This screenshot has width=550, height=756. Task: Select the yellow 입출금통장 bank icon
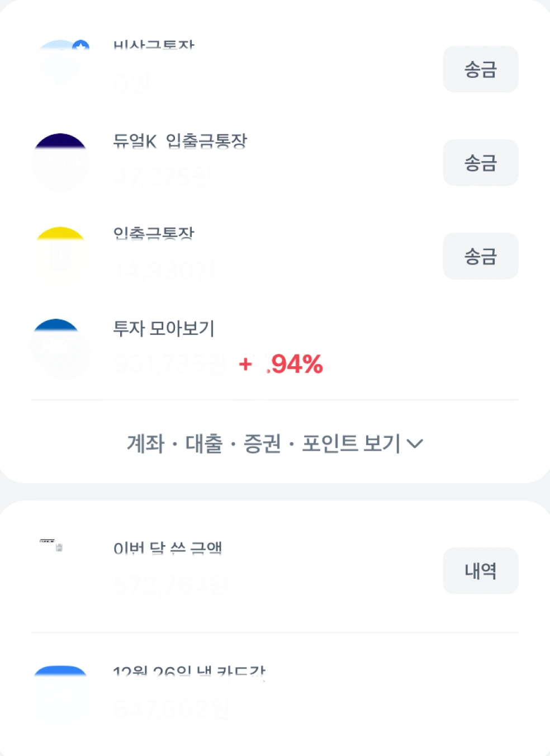[x=60, y=254]
